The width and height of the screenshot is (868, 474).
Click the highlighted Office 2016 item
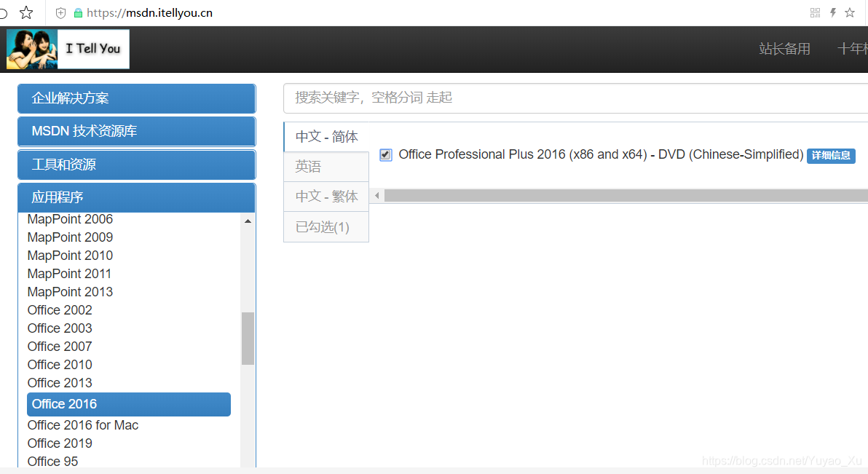(x=128, y=404)
